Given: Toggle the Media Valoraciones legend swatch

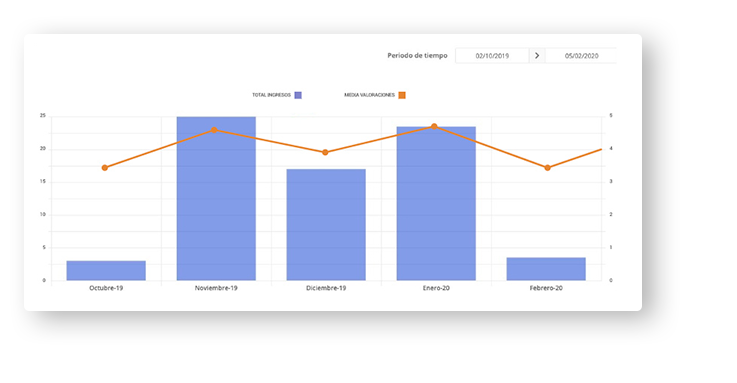Looking at the screenshot, I should tap(402, 95).
